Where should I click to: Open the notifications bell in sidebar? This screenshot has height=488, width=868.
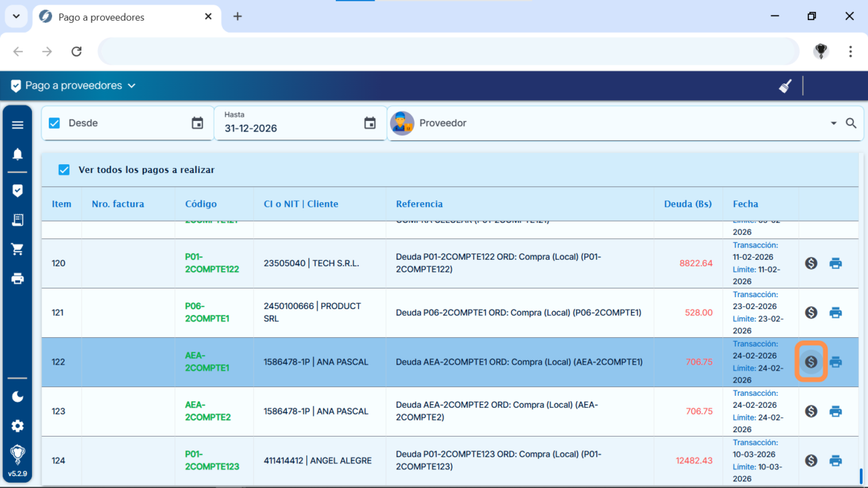(17, 154)
